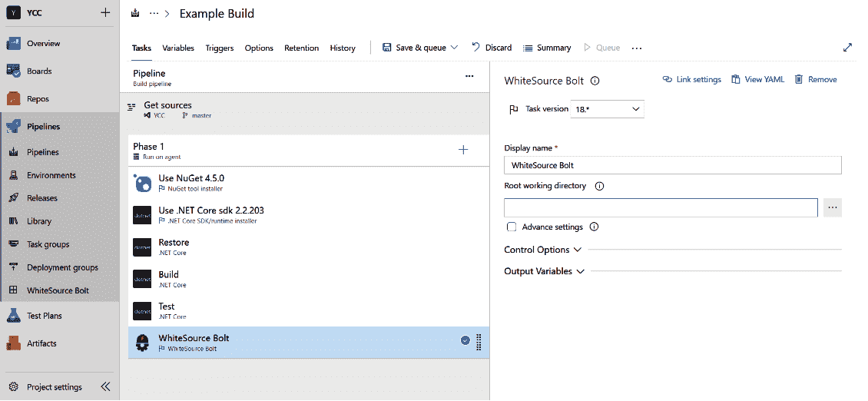This screenshot has height=401, width=868.
Task: Click the WhiteSource Bolt title info icon
Action: [x=595, y=81]
